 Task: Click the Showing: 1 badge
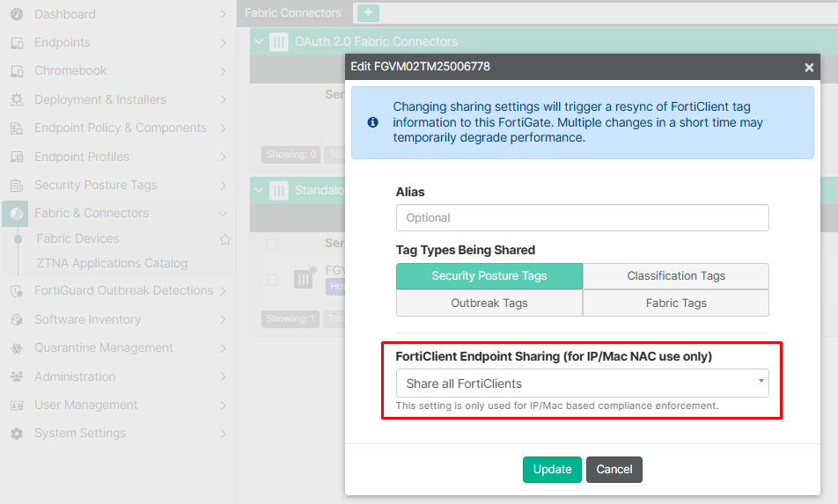point(290,318)
